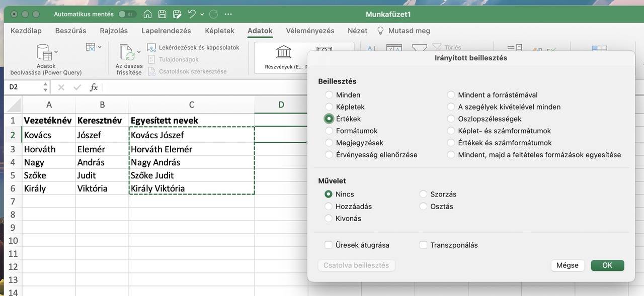Click into the formula bar input
The image size is (644, 296).
pyautogui.click(x=204, y=87)
